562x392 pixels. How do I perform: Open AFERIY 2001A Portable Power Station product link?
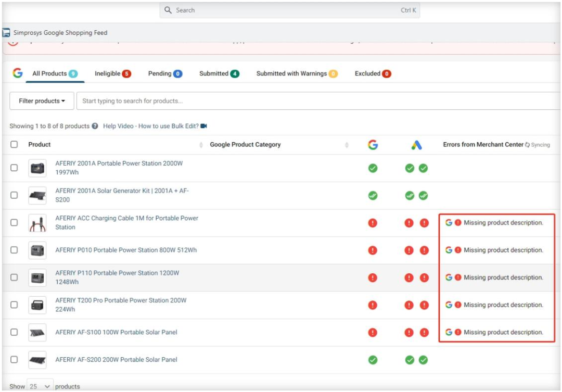pos(119,168)
